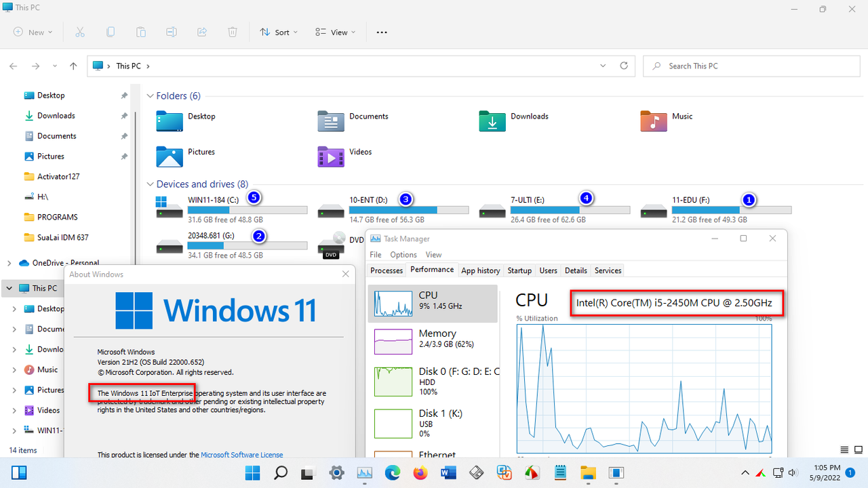Open Settings gear in taskbar
The width and height of the screenshot is (868, 488).
pos(336,472)
